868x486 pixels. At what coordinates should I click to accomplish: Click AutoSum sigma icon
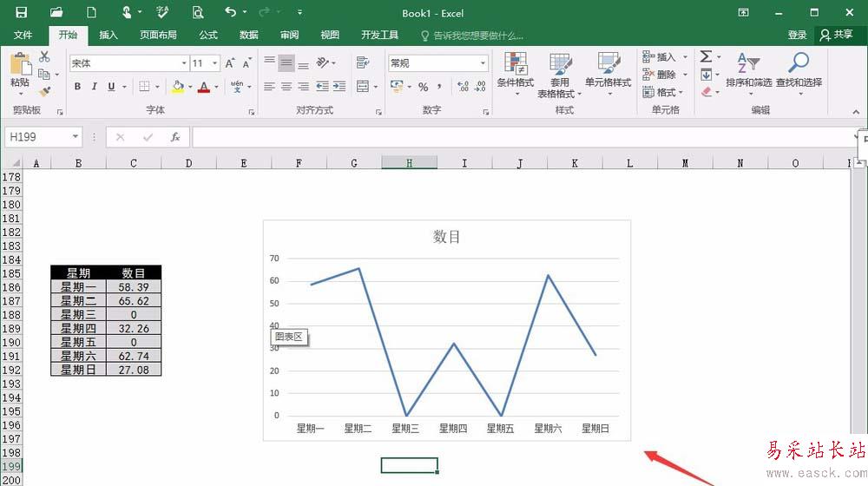click(706, 56)
